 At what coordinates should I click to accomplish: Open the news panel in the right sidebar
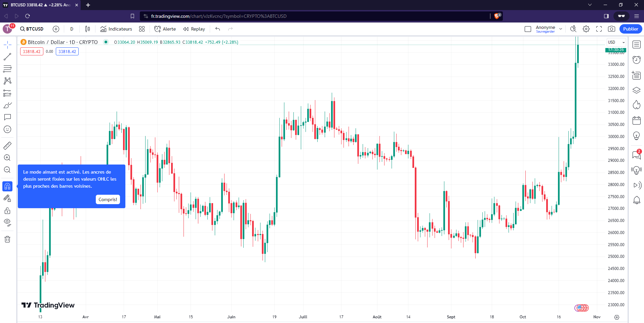pos(637,75)
